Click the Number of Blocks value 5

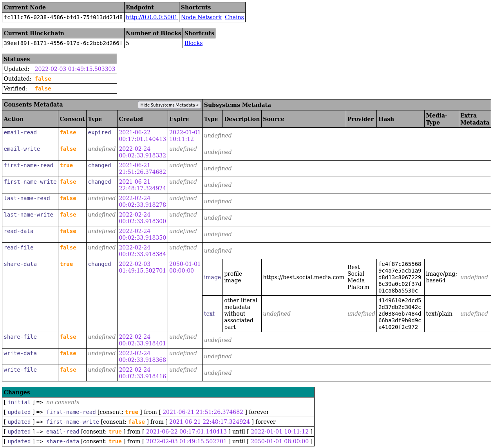pos(128,43)
